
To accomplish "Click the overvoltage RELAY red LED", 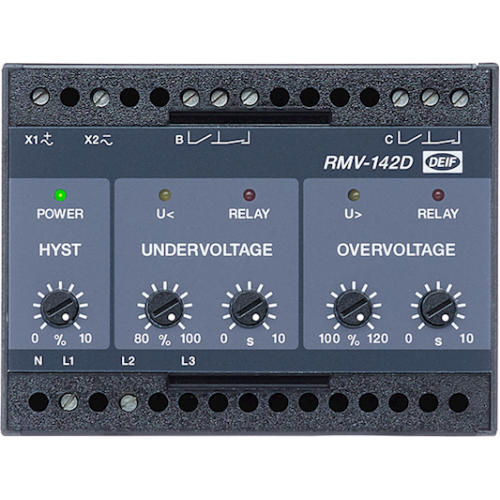I will coord(438,195).
